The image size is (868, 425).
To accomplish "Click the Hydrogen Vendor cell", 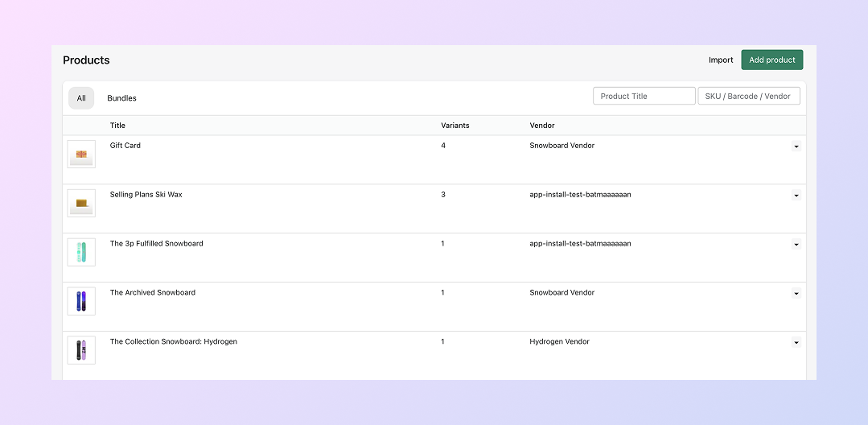I will click(x=560, y=341).
